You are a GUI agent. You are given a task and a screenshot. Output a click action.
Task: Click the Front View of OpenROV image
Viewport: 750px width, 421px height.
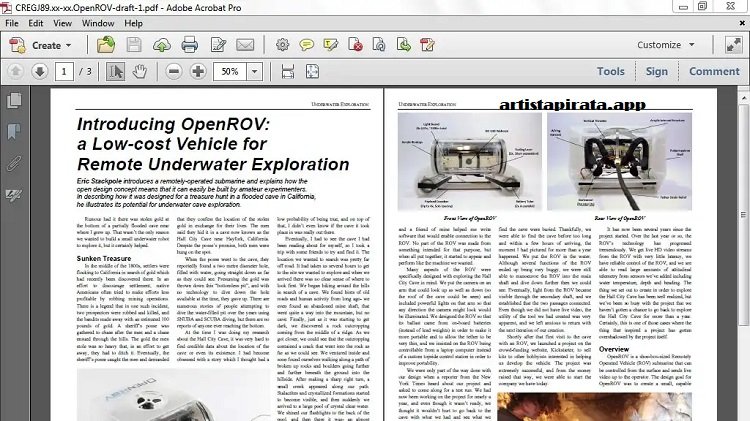tap(470, 161)
